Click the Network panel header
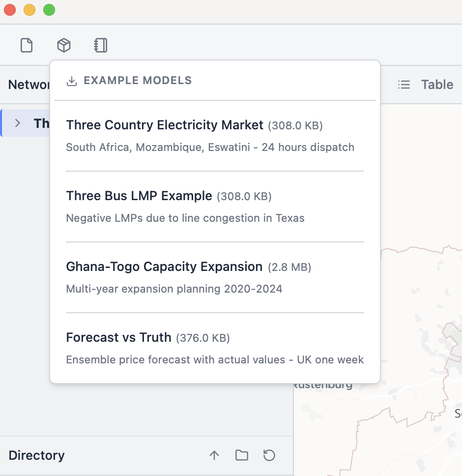 pyautogui.click(x=29, y=85)
